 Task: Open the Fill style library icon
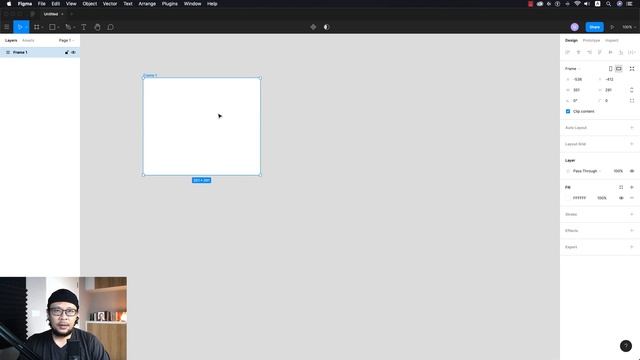tap(621, 187)
